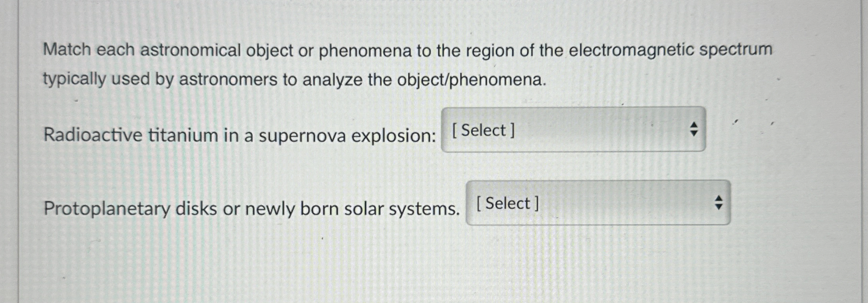Select the [ Select ] placeholder text in second dropdown
The width and height of the screenshot is (868, 303).
coord(508,203)
